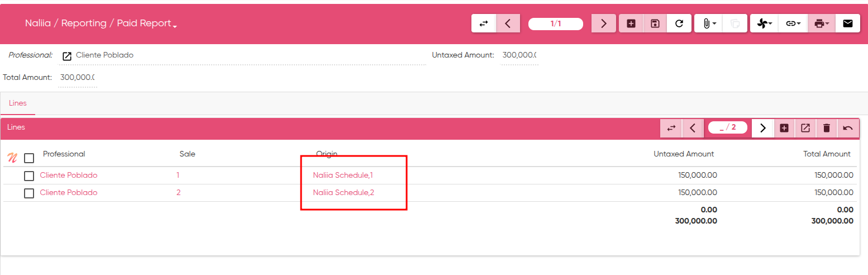Switch view using the top toolbar swap arrows

tap(484, 23)
